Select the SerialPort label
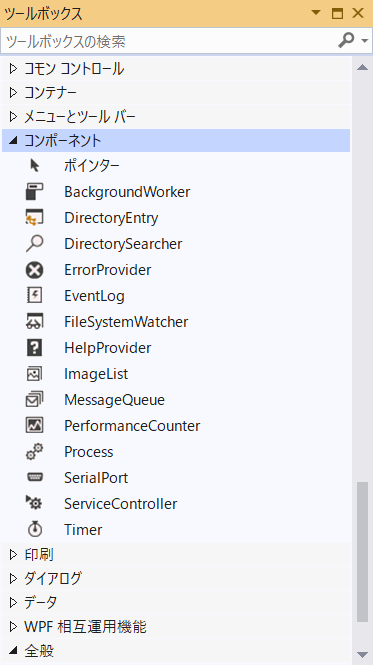 click(x=96, y=478)
